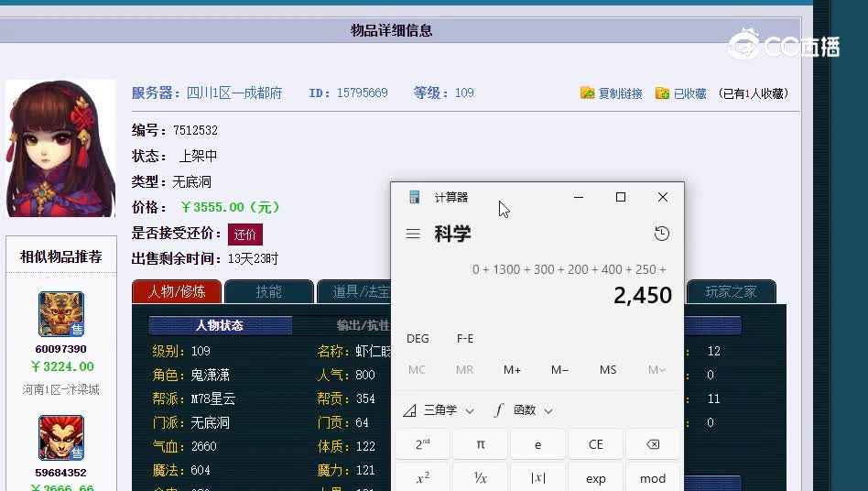Click the price ￥3555.00 (元) text
The width and height of the screenshot is (868, 491).
[230, 207]
